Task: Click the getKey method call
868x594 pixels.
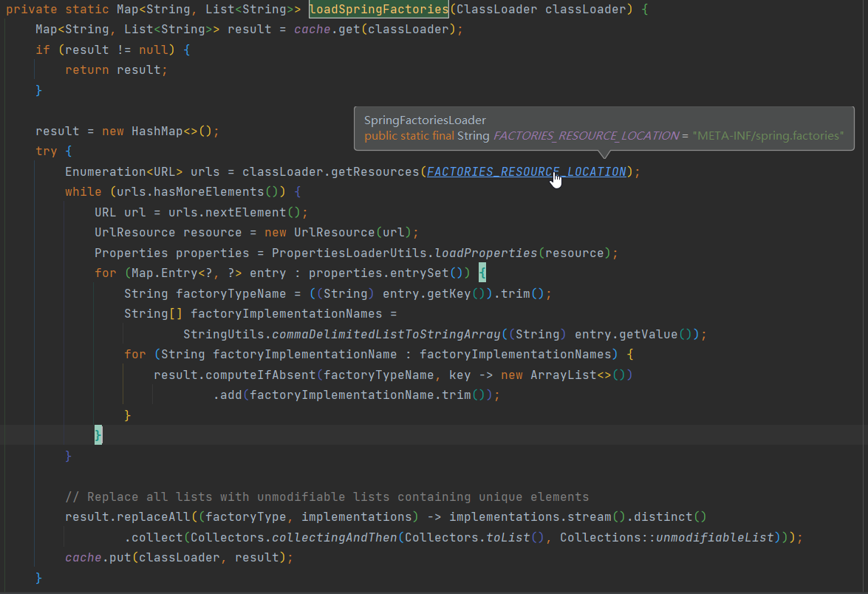Action: click(448, 294)
